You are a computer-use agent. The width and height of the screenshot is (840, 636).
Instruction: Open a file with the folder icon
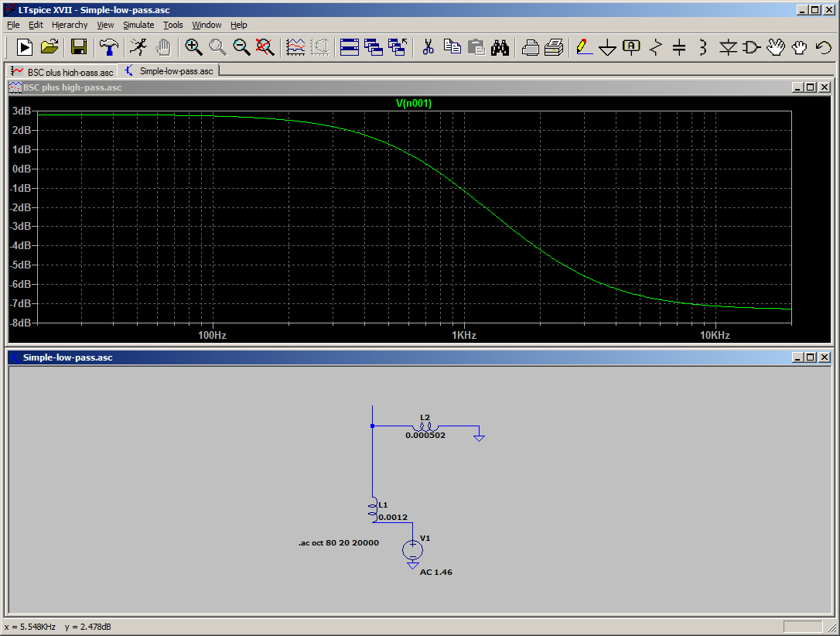pyautogui.click(x=50, y=48)
